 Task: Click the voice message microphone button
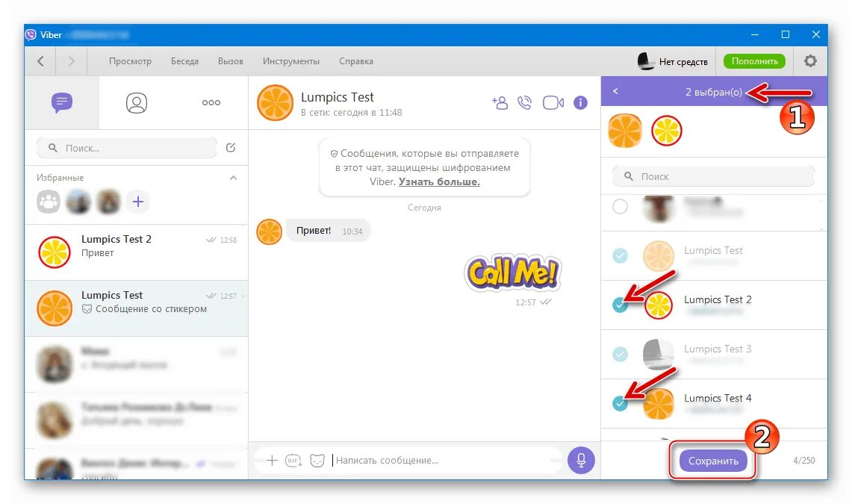[x=581, y=461]
